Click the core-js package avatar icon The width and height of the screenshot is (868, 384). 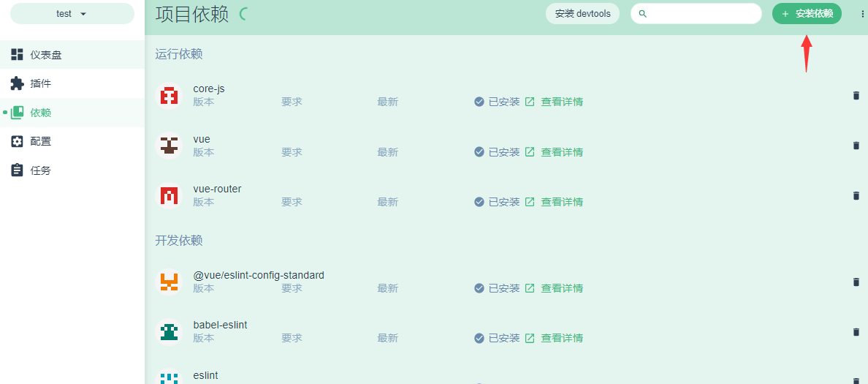pyautogui.click(x=169, y=95)
